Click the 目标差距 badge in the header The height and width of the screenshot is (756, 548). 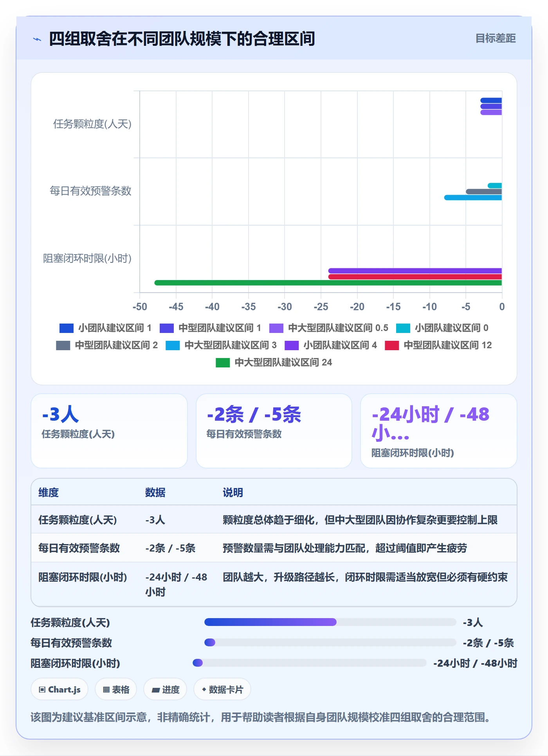(496, 38)
